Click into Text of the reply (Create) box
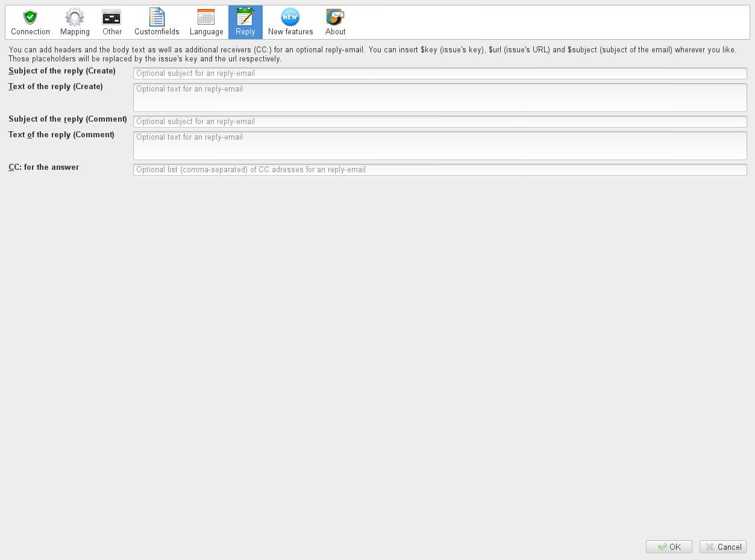755x560 pixels. (x=440, y=98)
